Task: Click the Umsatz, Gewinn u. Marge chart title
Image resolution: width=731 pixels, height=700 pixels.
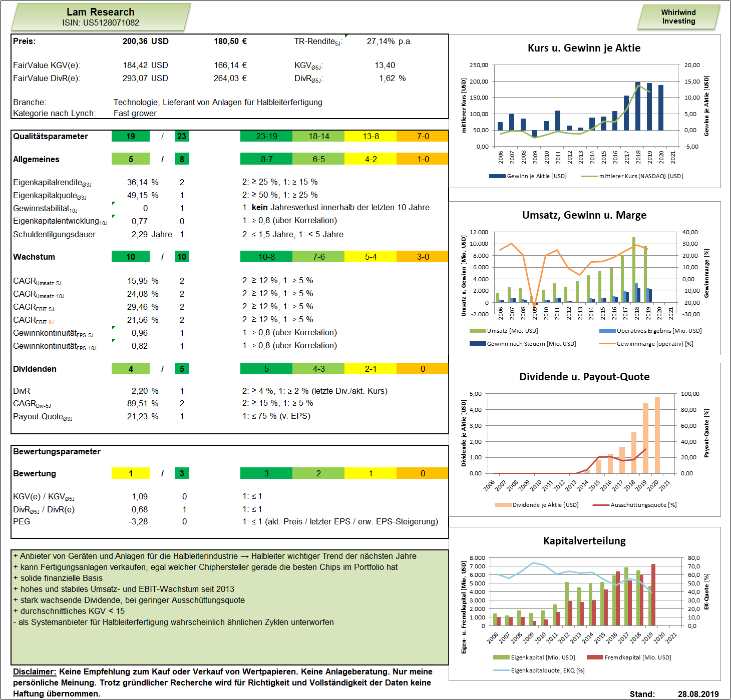Action: (x=584, y=215)
